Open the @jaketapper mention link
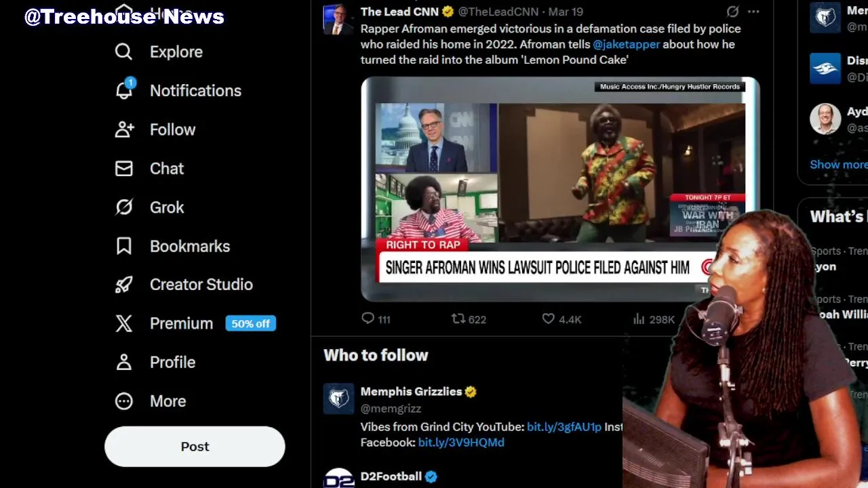The width and height of the screenshot is (868, 488). pos(626,44)
